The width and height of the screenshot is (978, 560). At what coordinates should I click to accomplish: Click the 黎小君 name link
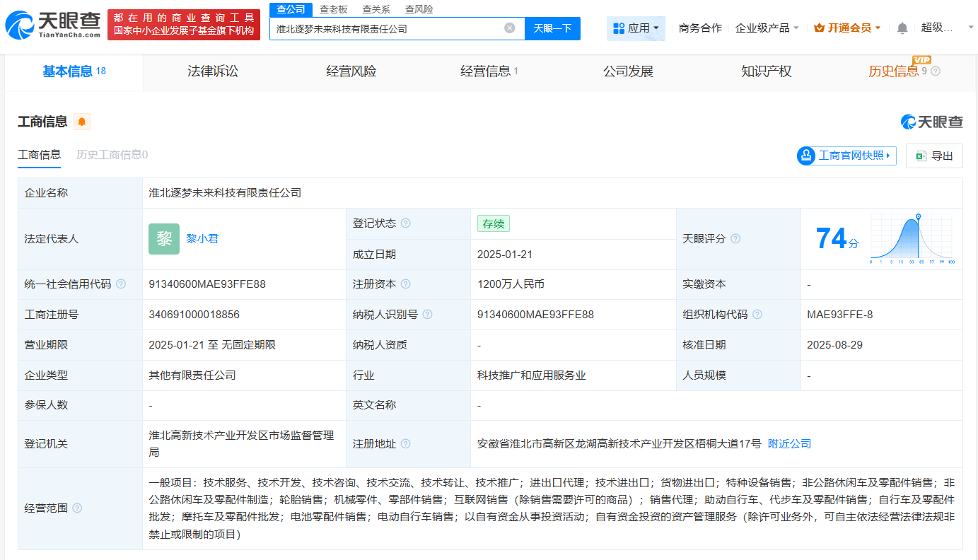(202, 238)
